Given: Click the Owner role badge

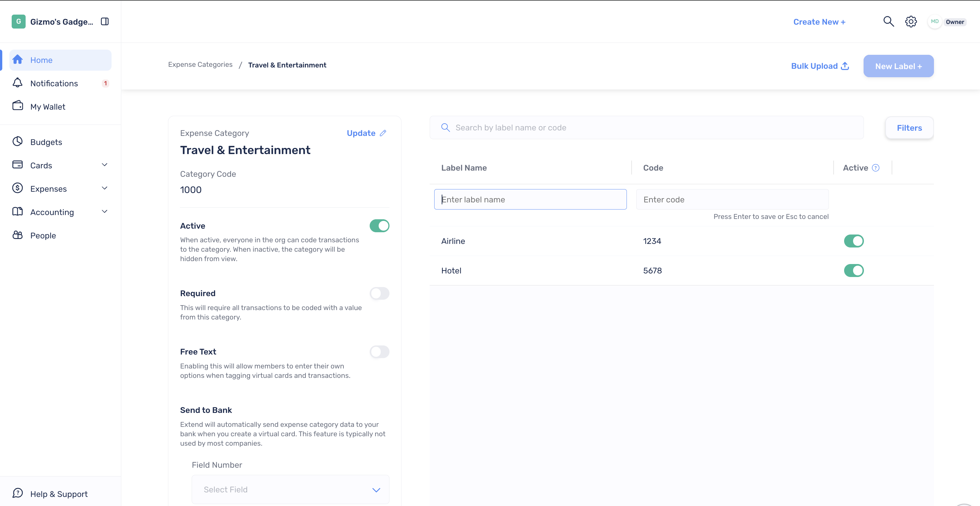Looking at the screenshot, I should coord(954,22).
